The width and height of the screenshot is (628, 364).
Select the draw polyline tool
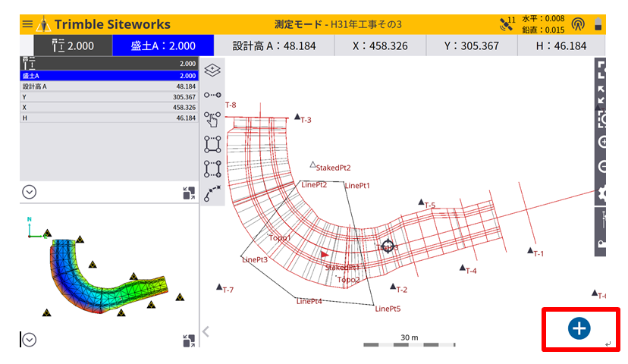tap(212, 193)
